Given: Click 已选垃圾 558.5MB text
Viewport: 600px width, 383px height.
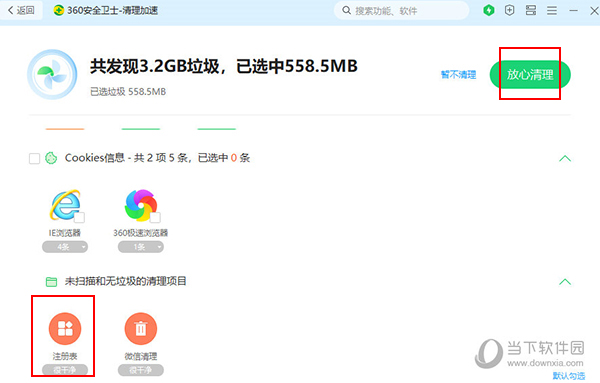Looking at the screenshot, I should pos(128,92).
